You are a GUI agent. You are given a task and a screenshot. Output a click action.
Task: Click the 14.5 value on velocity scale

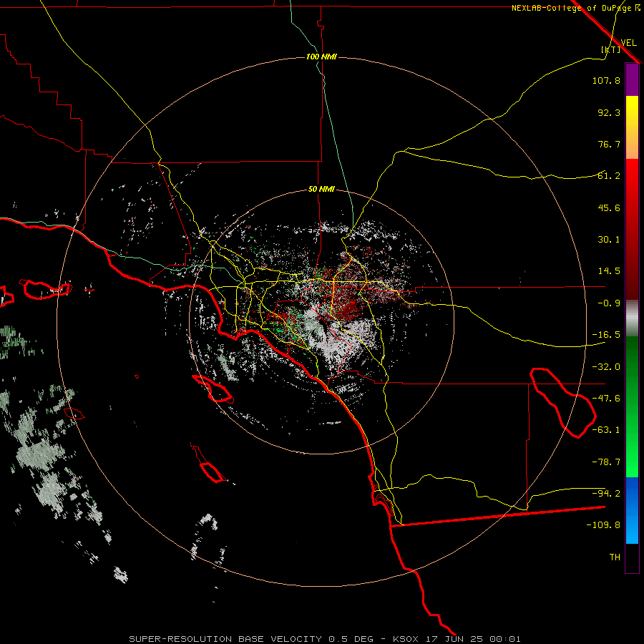click(609, 271)
